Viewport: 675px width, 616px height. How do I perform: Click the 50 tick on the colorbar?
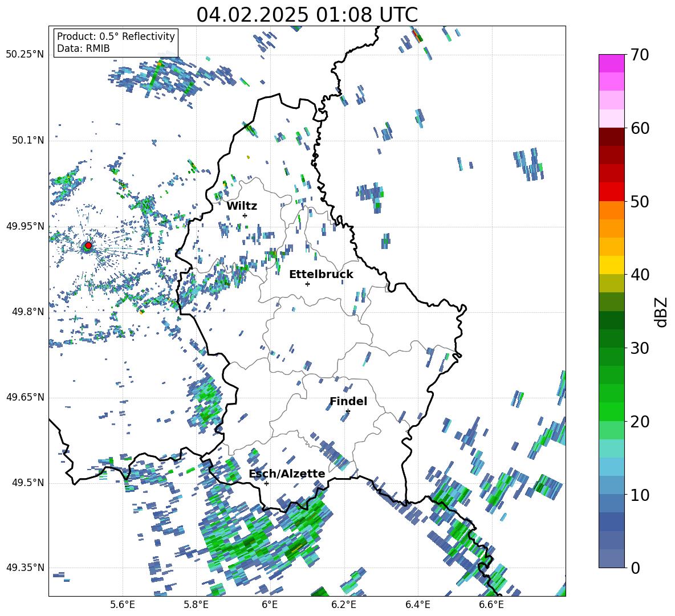(x=640, y=202)
